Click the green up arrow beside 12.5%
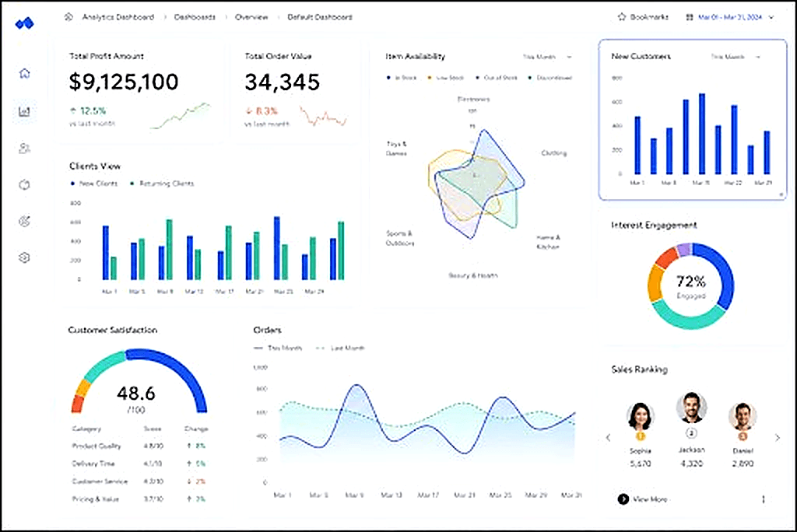 pyautogui.click(x=73, y=110)
